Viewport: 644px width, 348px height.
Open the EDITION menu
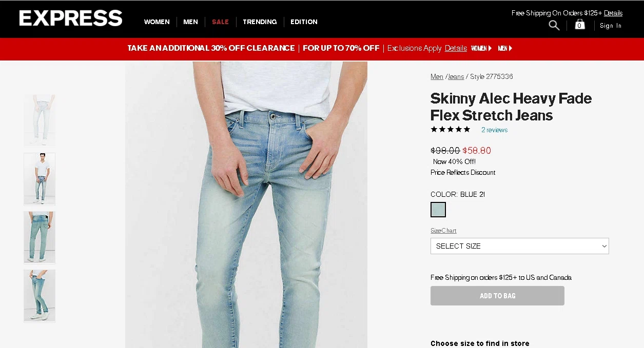point(304,22)
